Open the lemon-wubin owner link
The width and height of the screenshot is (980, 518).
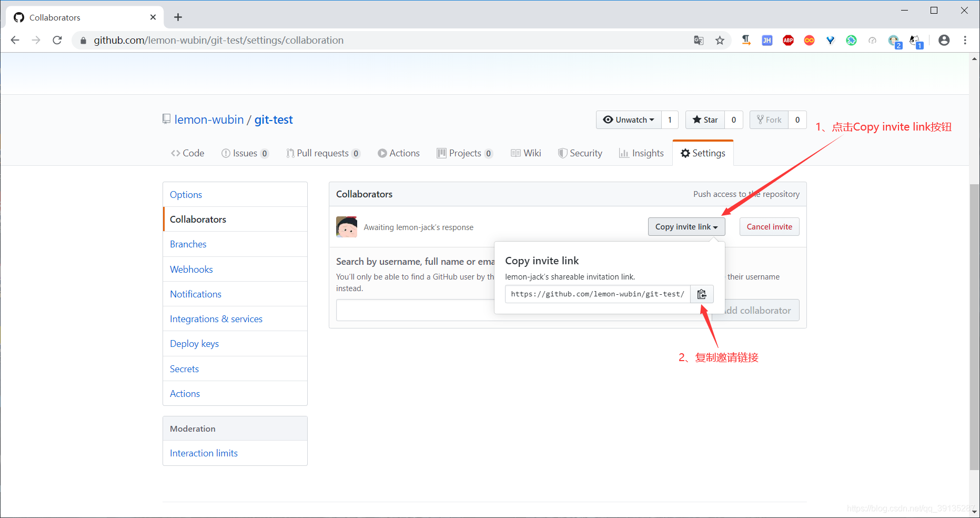coord(209,120)
